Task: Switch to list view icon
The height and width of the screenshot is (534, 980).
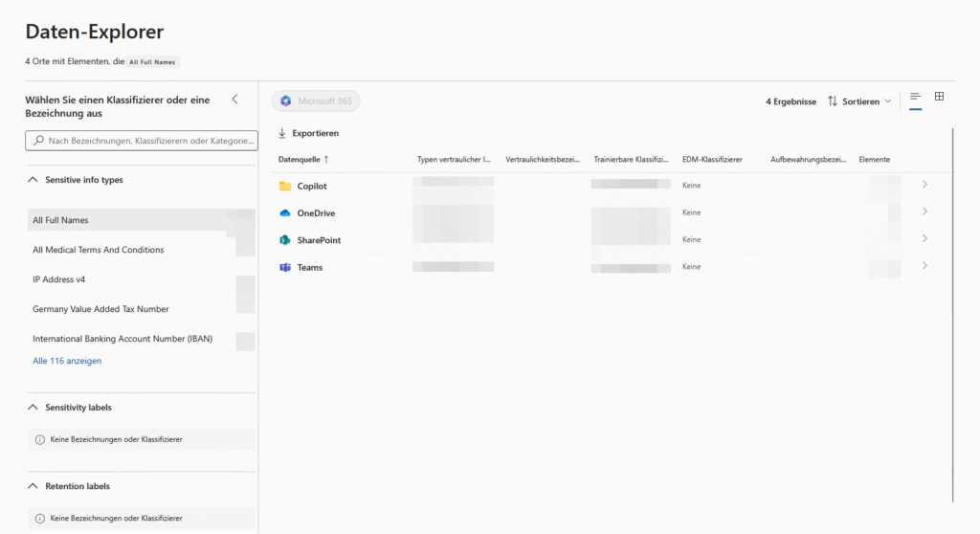Action: click(915, 97)
